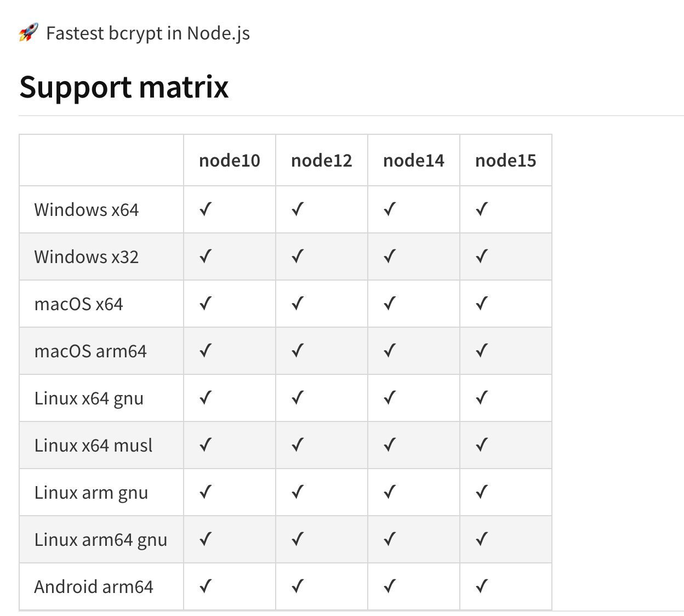This screenshot has height=616, width=684.
Task: Click the macOS arm64 node15 checkmark
Action: (482, 351)
